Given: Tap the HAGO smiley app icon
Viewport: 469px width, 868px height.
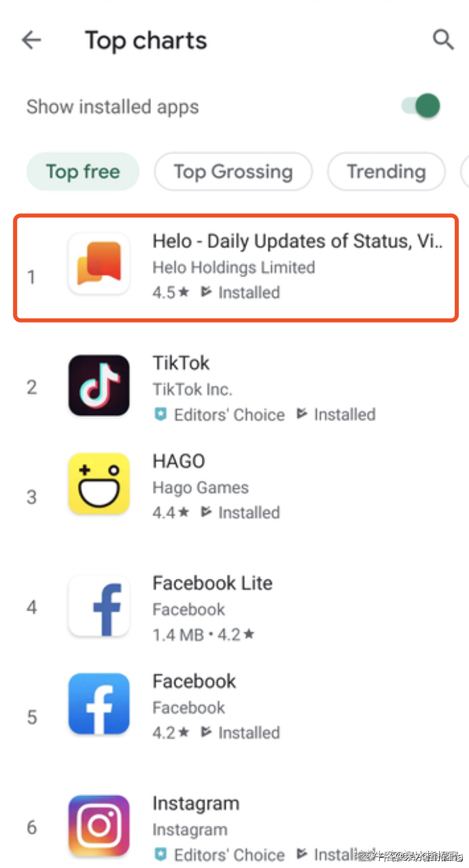Looking at the screenshot, I should click(99, 484).
